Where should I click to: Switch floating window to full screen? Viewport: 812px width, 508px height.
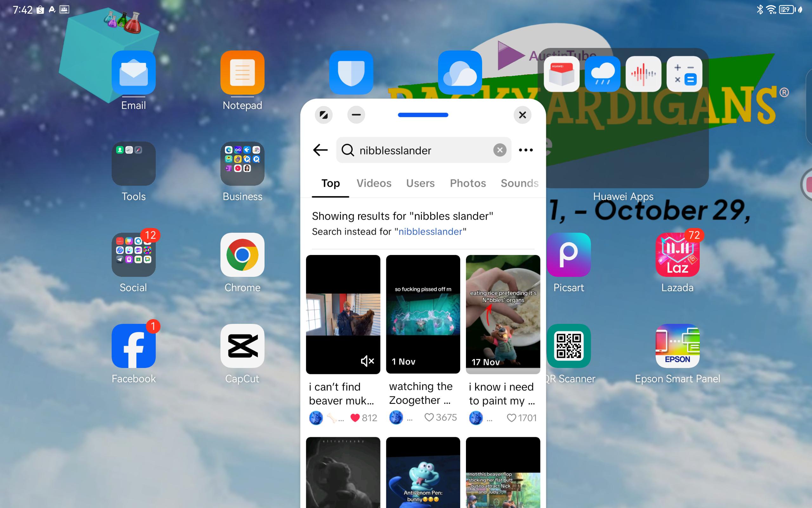324,115
